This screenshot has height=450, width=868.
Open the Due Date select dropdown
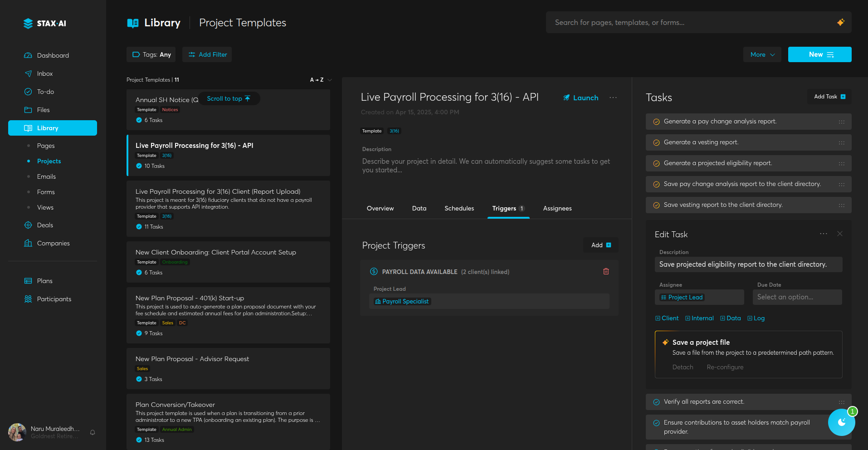797,297
